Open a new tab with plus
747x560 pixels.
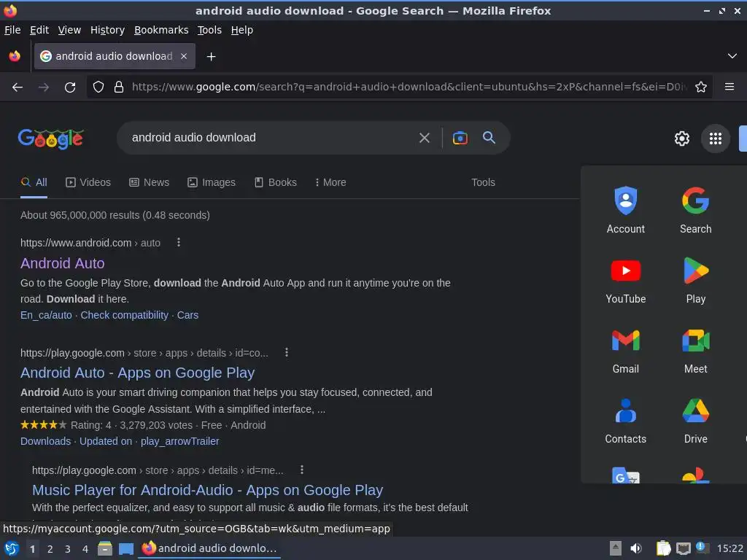(211, 57)
